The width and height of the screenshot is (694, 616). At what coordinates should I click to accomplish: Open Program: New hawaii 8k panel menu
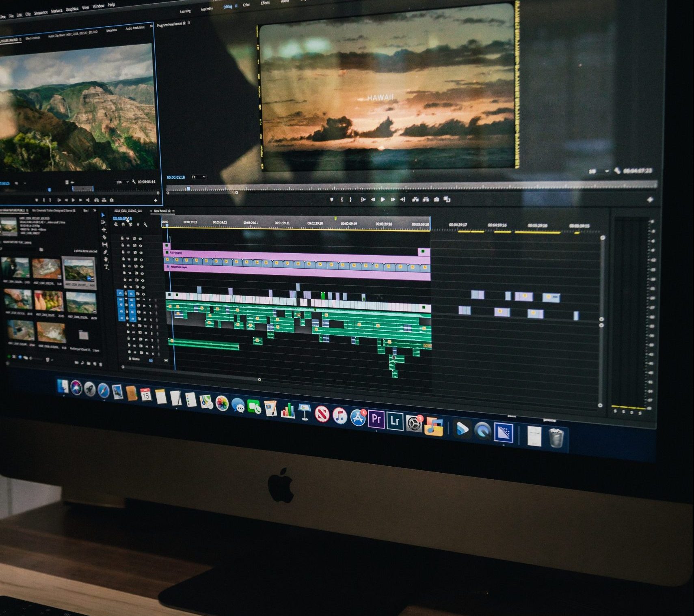(x=188, y=23)
